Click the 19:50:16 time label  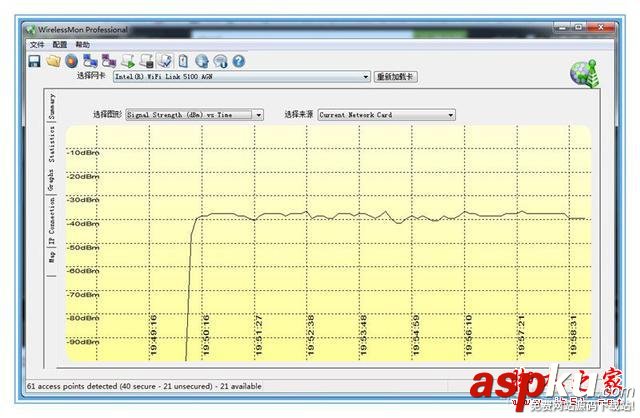click(206, 335)
